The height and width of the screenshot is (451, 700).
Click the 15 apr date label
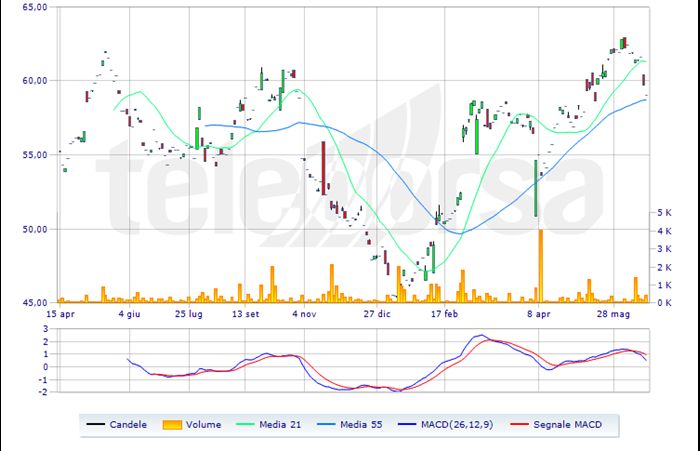60,314
